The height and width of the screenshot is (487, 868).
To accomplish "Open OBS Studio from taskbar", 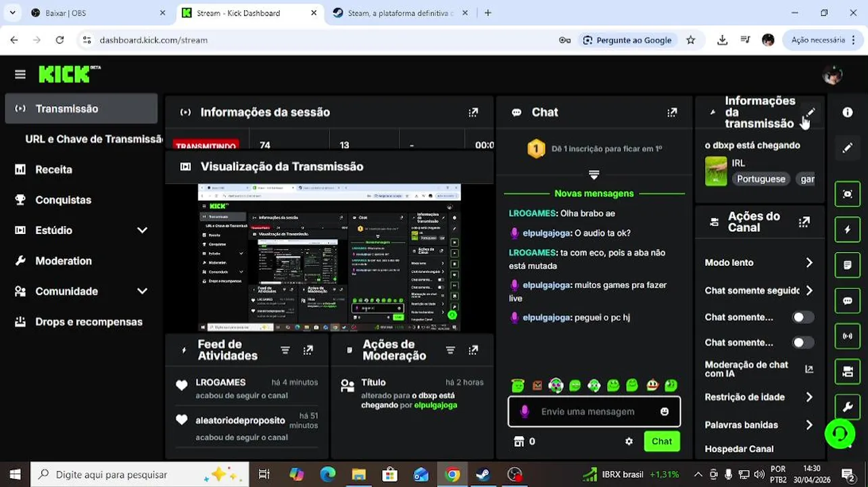I will click(515, 475).
